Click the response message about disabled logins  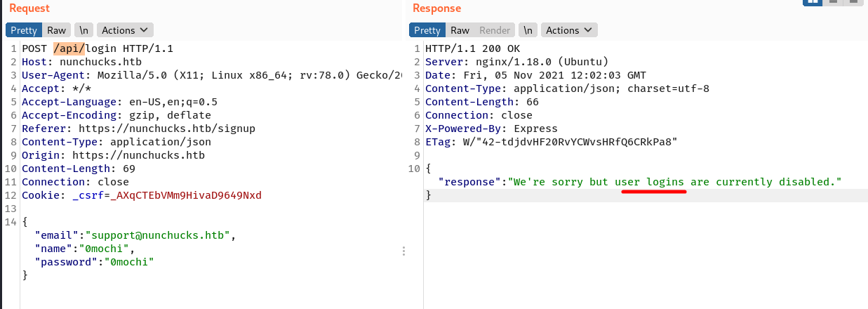pos(674,182)
